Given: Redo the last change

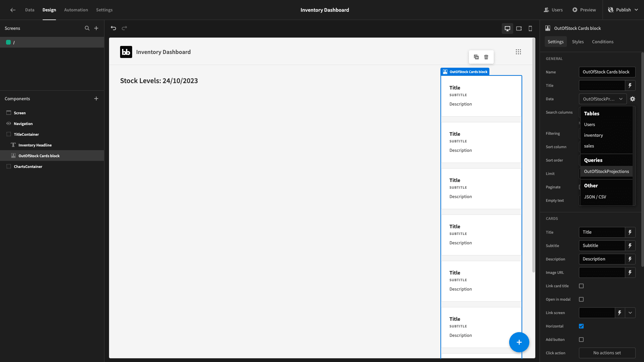Looking at the screenshot, I should point(124,28).
